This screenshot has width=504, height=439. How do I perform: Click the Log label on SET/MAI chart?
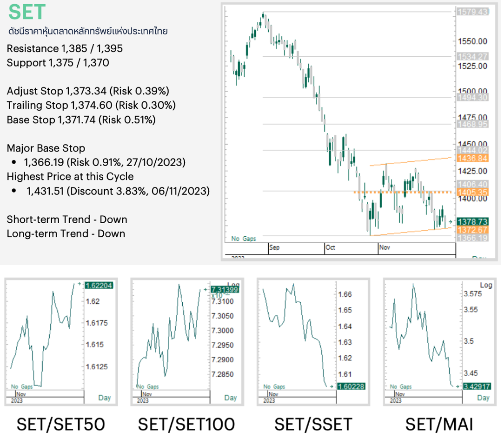(x=486, y=285)
